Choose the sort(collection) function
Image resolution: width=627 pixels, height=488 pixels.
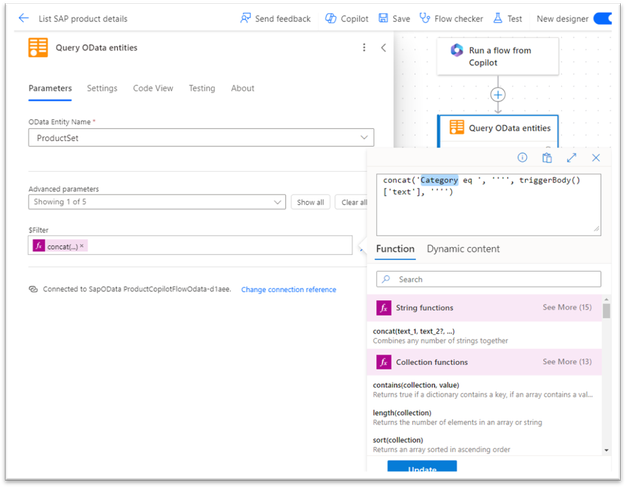click(x=485, y=444)
